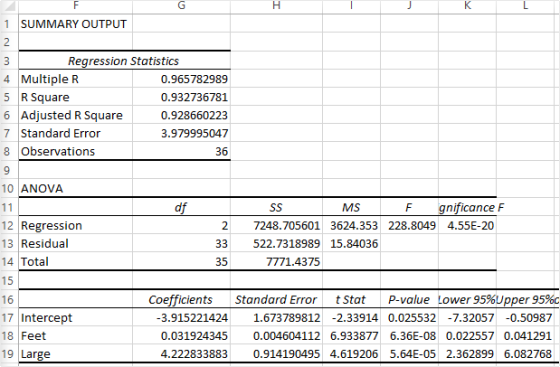
Task: Select row 12 header
Action: [x=8, y=225]
